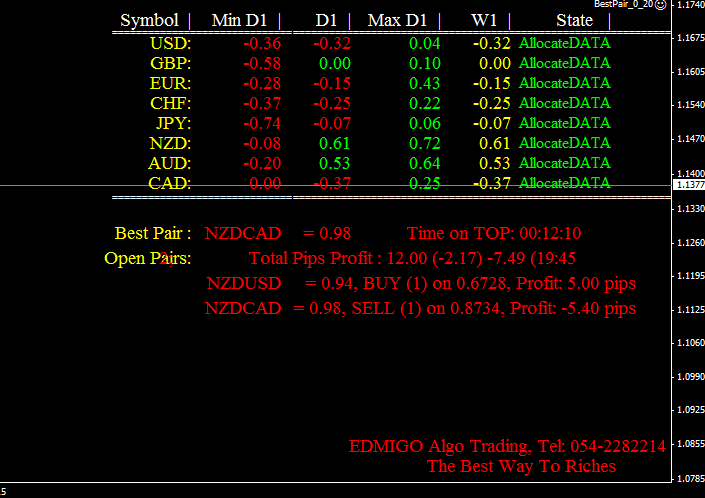Select the USD: symbol row label

point(170,44)
